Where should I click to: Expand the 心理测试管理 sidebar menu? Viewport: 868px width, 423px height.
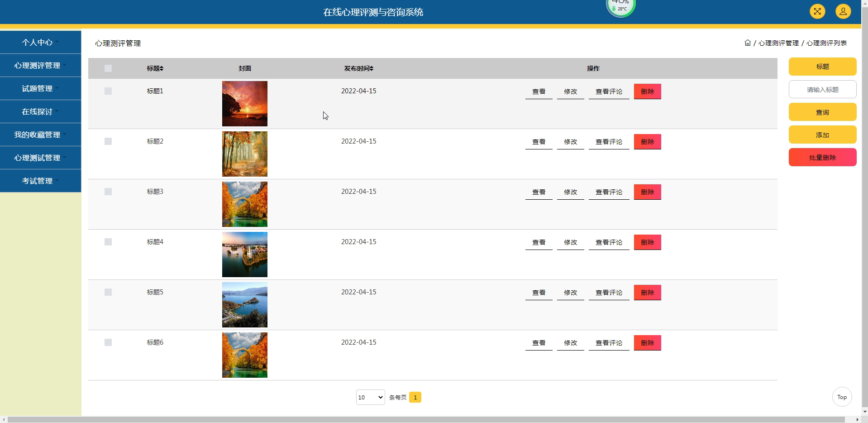pyautogui.click(x=40, y=158)
